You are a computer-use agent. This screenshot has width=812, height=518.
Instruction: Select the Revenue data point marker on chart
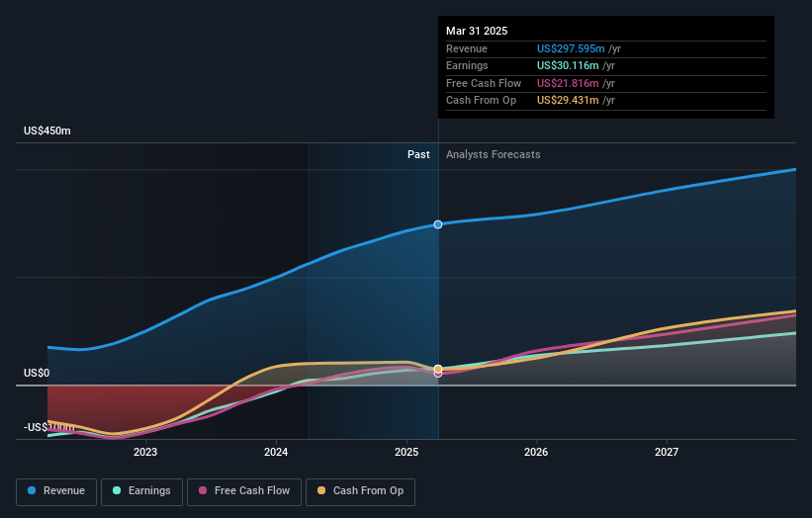pyautogui.click(x=438, y=224)
